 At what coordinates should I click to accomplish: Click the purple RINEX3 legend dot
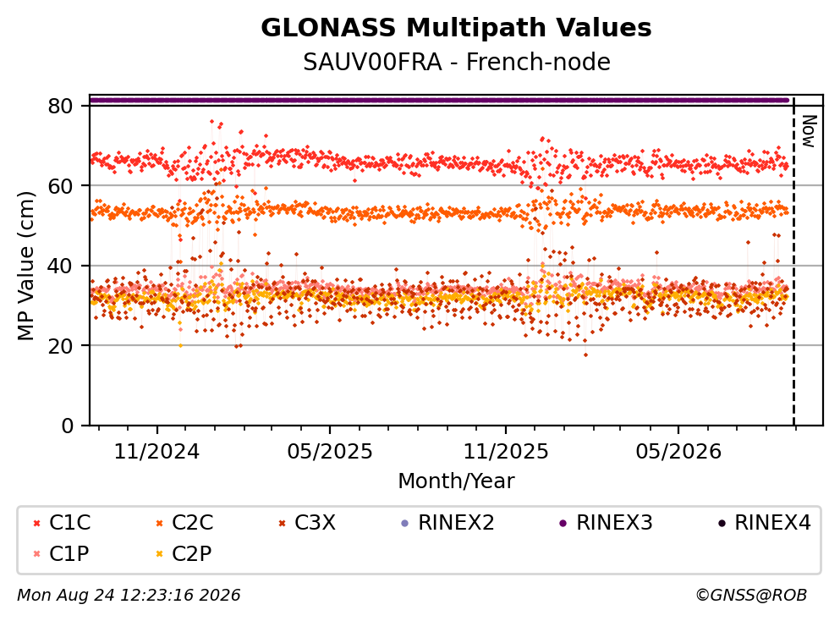pos(563,523)
